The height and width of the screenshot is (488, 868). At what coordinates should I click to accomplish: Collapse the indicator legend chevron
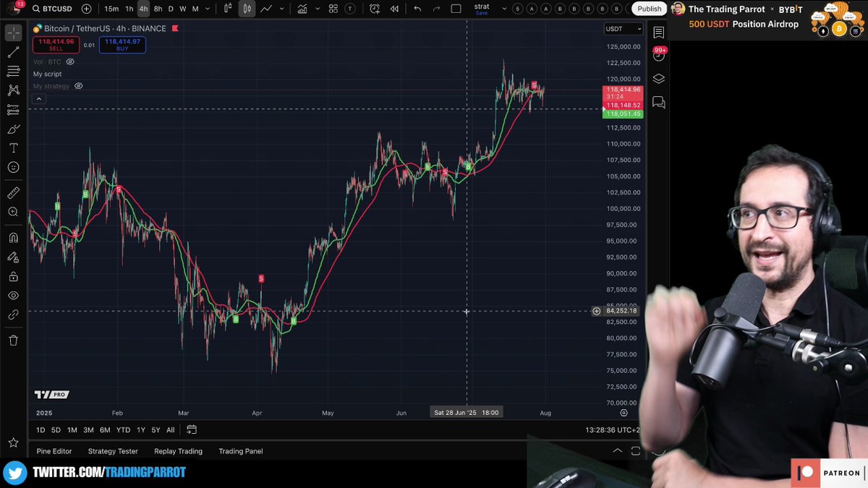pyautogui.click(x=39, y=98)
